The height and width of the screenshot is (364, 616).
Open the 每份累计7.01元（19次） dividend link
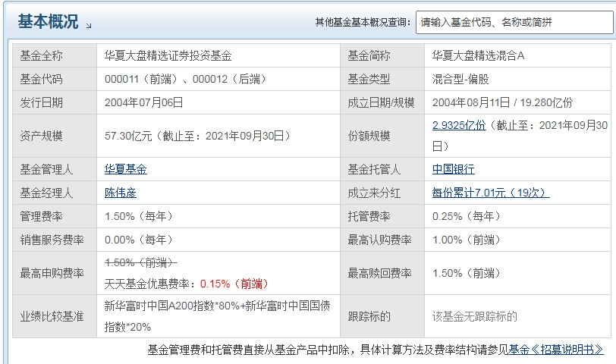pyautogui.click(x=491, y=193)
